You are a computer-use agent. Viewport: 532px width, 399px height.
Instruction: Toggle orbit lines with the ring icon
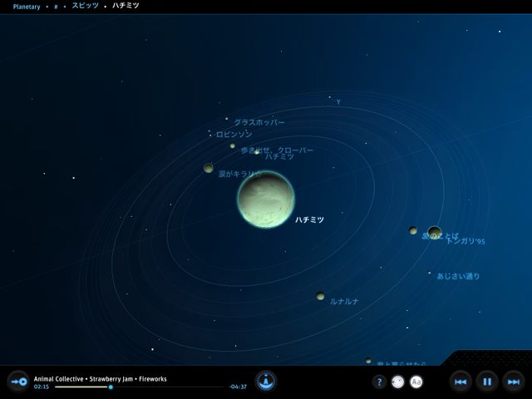pyautogui.click(x=397, y=382)
